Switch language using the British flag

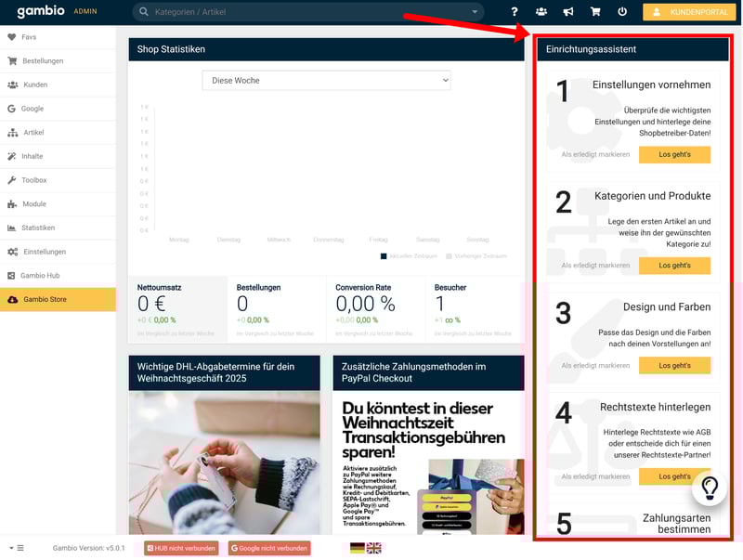tap(373, 548)
